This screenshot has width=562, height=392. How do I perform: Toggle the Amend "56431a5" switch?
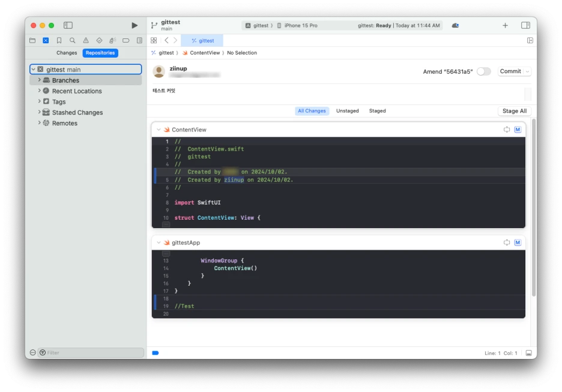click(x=483, y=71)
